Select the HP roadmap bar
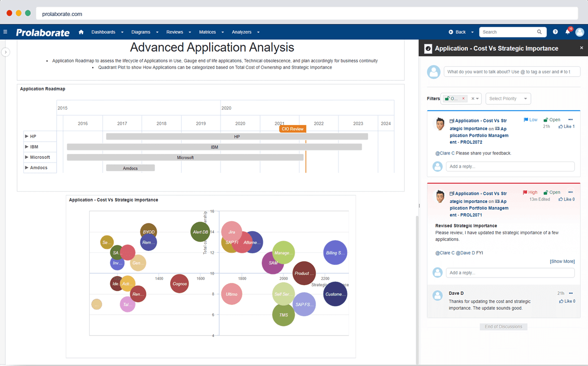This screenshot has height=366, width=588. (237, 136)
